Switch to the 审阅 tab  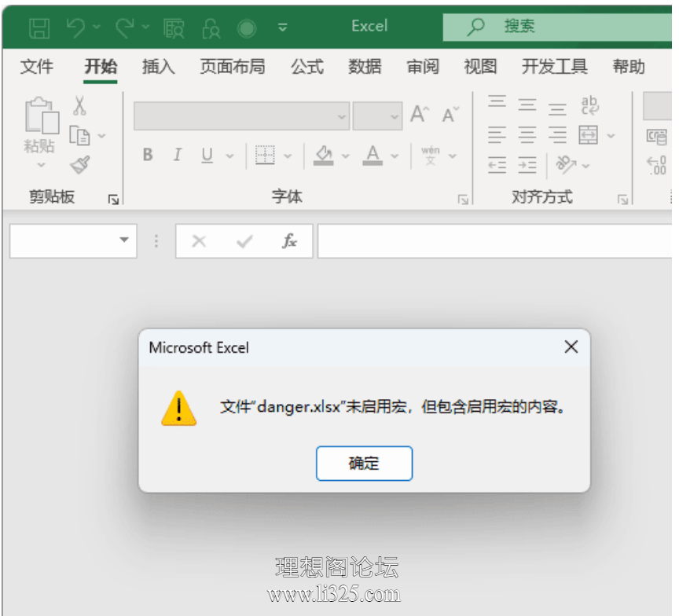(423, 67)
